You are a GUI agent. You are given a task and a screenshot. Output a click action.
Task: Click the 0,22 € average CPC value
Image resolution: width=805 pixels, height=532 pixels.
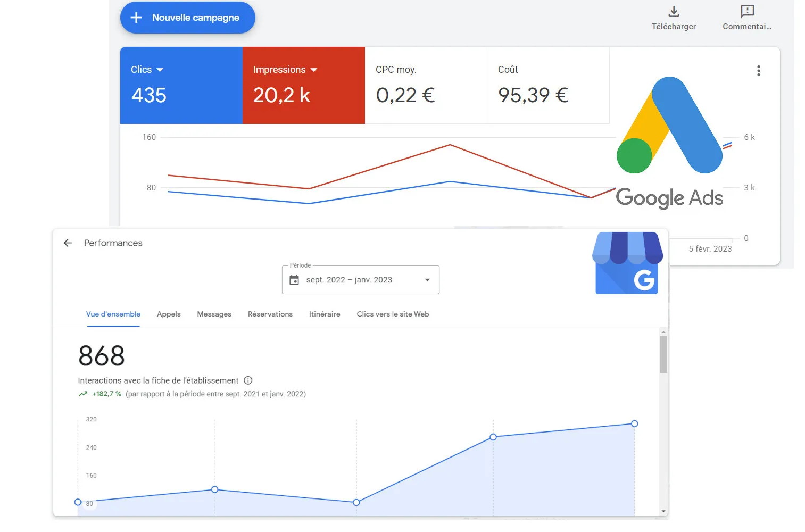[x=405, y=95]
